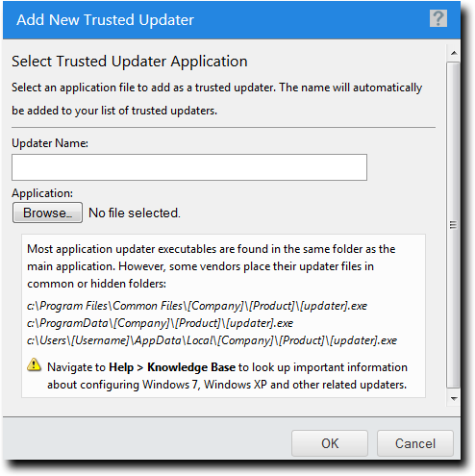
Task: Select the ProgramData example path line
Action: point(160,323)
